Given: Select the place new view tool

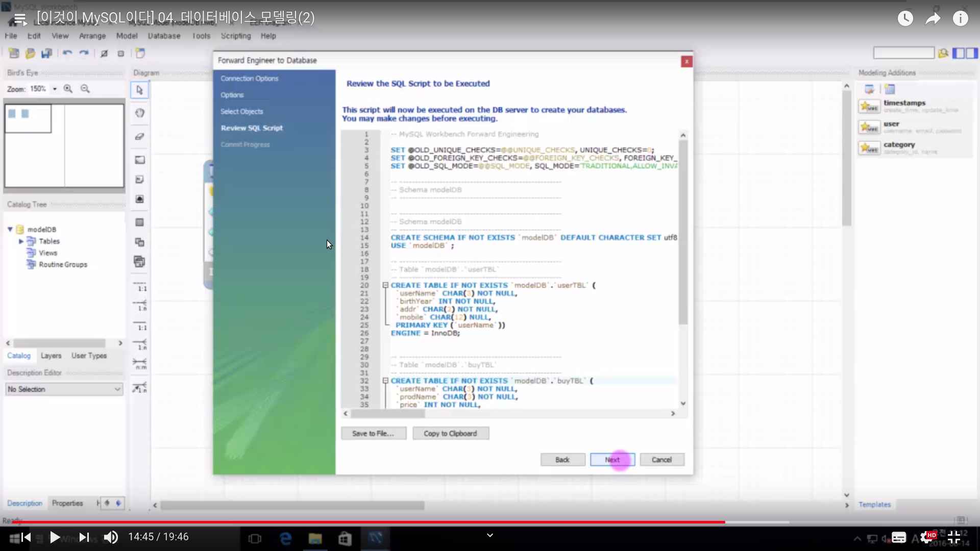Looking at the screenshot, I should [x=139, y=242].
